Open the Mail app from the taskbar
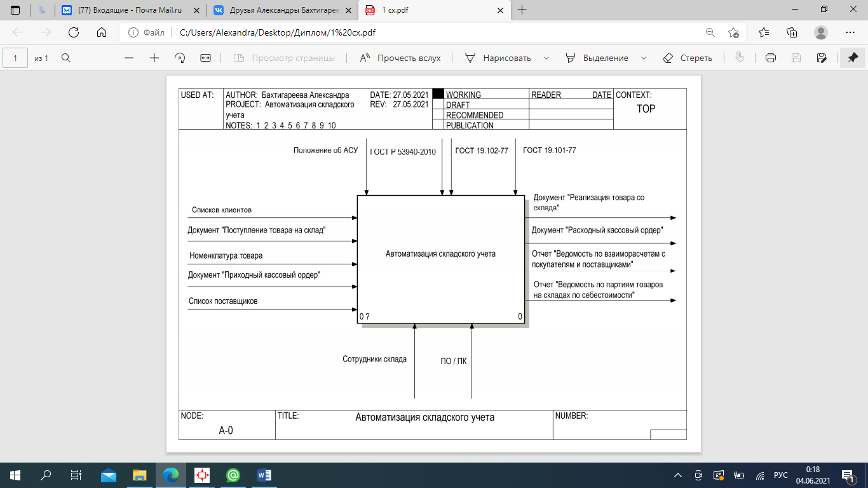 pos(109,475)
